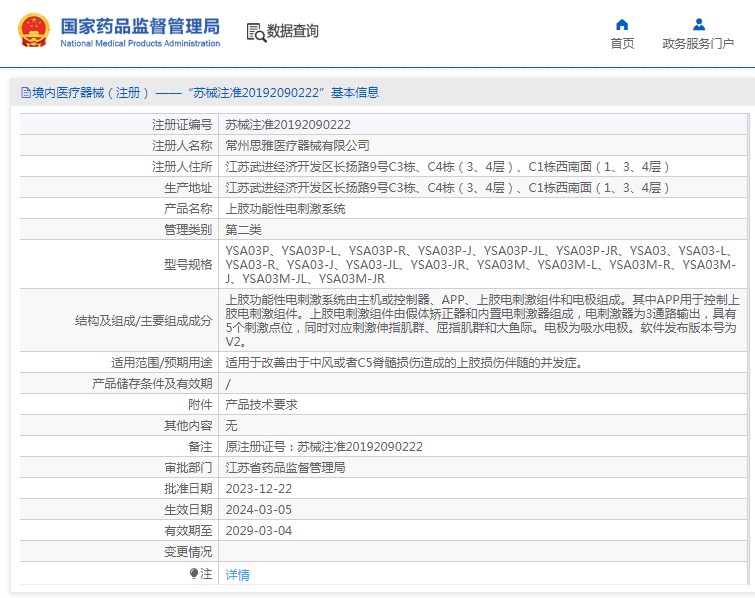Click the 型号规格 model list value

[x=481, y=264]
